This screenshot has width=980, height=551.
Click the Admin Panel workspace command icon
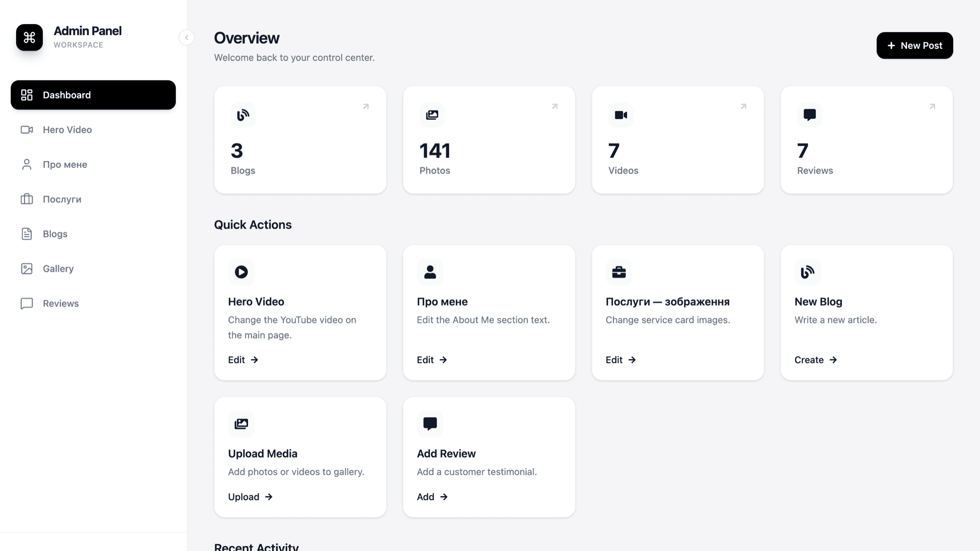click(29, 37)
